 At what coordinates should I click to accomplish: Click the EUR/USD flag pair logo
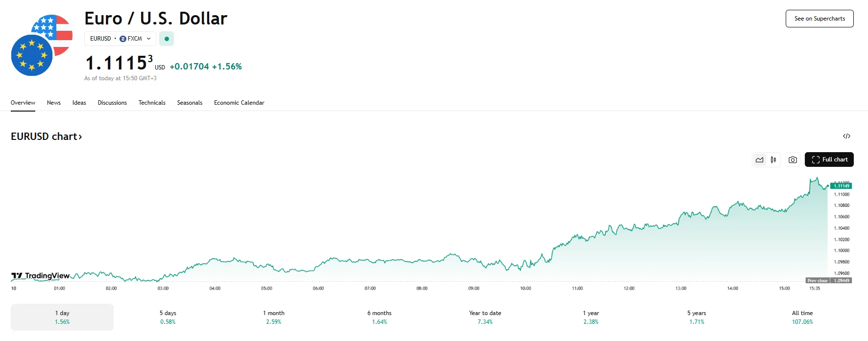pyautogui.click(x=42, y=45)
